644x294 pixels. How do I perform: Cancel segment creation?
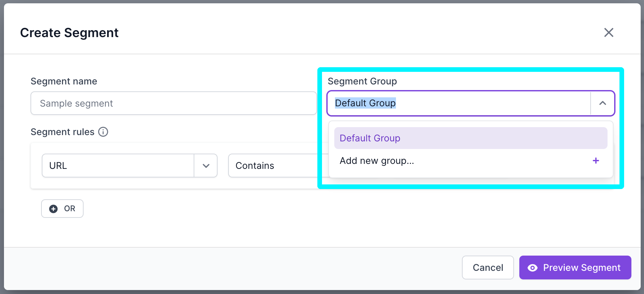pyautogui.click(x=488, y=268)
